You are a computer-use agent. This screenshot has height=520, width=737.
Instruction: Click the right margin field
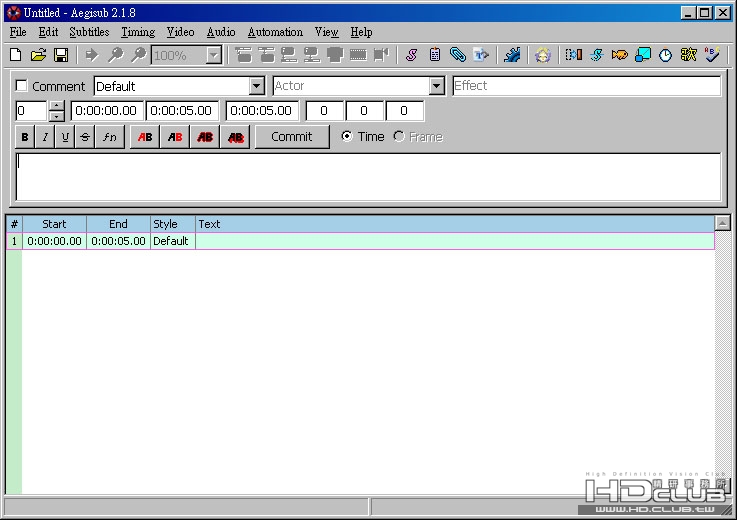click(364, 111)
